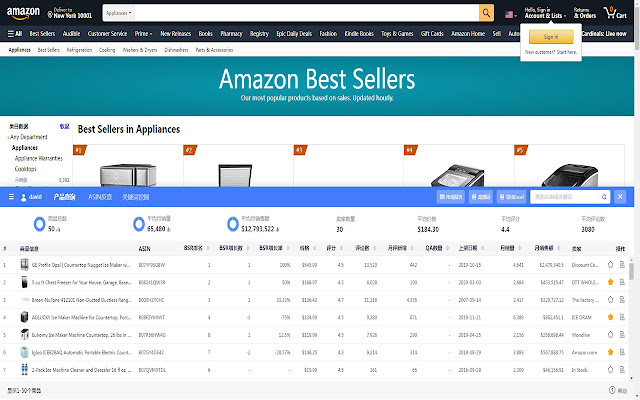Open Epic Daily Deals in nav bar
The height and width of the screenshot is (400, 640).
pos(294,34)
